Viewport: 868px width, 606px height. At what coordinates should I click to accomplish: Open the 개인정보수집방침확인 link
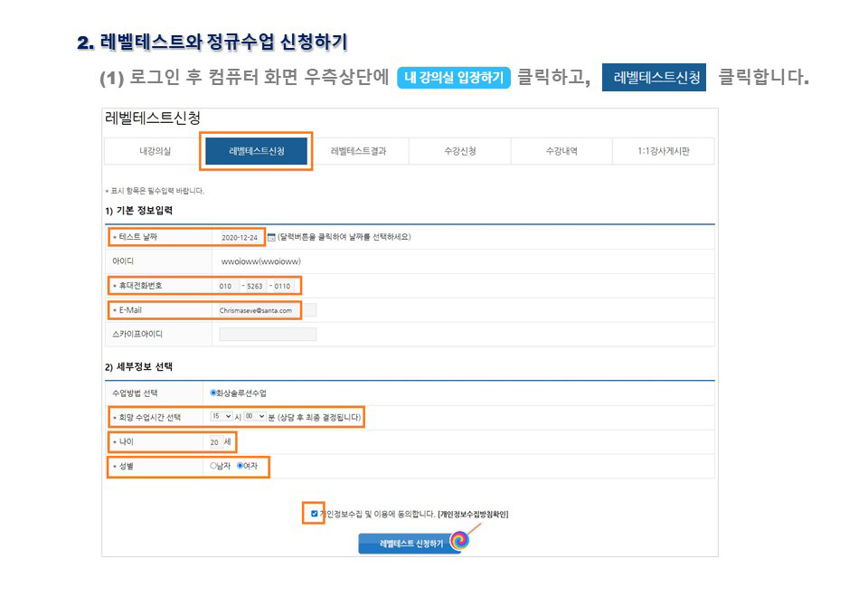coord(472,514)
